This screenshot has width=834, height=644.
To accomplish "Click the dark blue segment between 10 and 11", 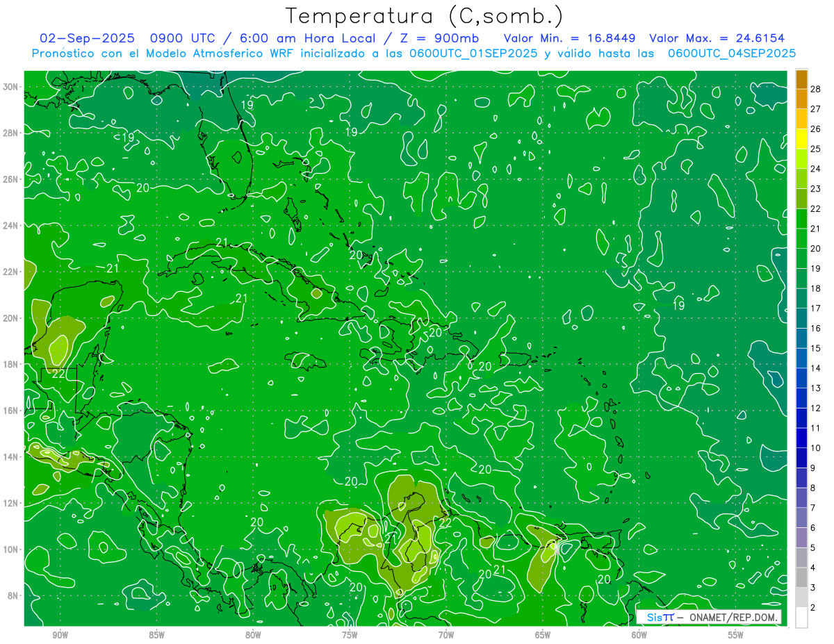I will (801, 438).
